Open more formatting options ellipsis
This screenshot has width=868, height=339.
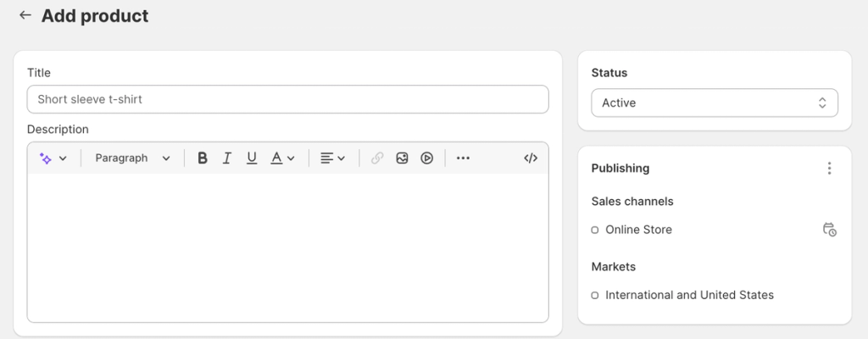tap(463, 158)
